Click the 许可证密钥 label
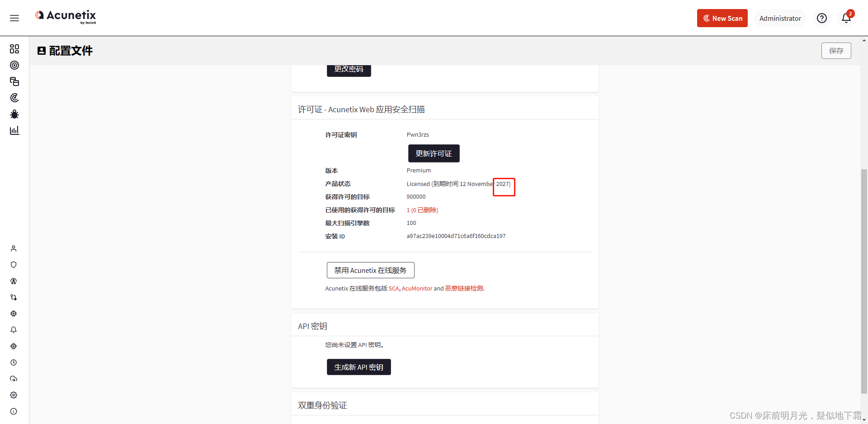The height and width of the screenshot is (424, 868). 341,135
